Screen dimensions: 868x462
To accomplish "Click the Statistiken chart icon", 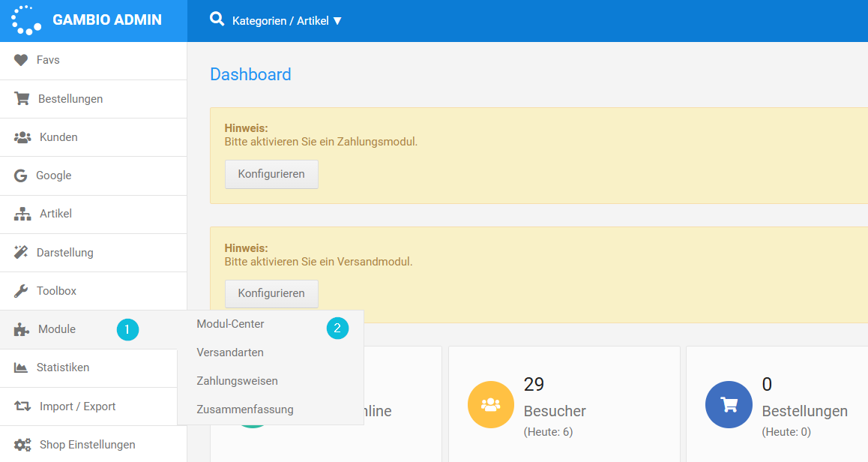I will tap(21, 367).
